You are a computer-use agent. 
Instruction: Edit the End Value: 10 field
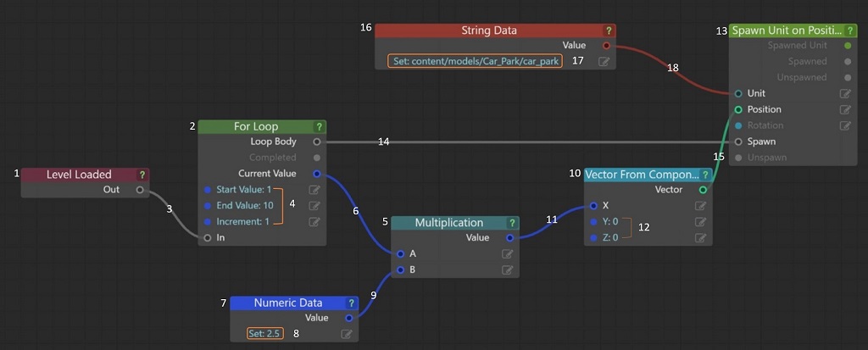point(314,206)
